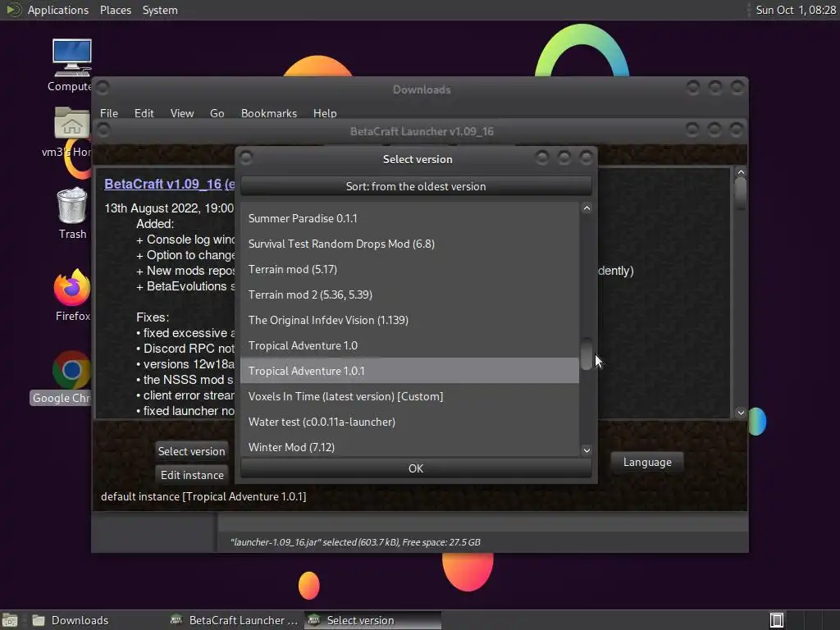The image size is (840, 630).
Task: Select Tropical Adventure 1.0 entry
Action: point(409,345)
